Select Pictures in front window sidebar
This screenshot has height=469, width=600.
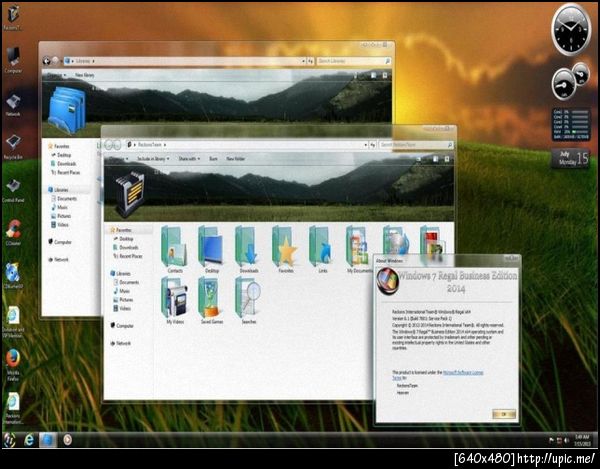click(123, 300)
